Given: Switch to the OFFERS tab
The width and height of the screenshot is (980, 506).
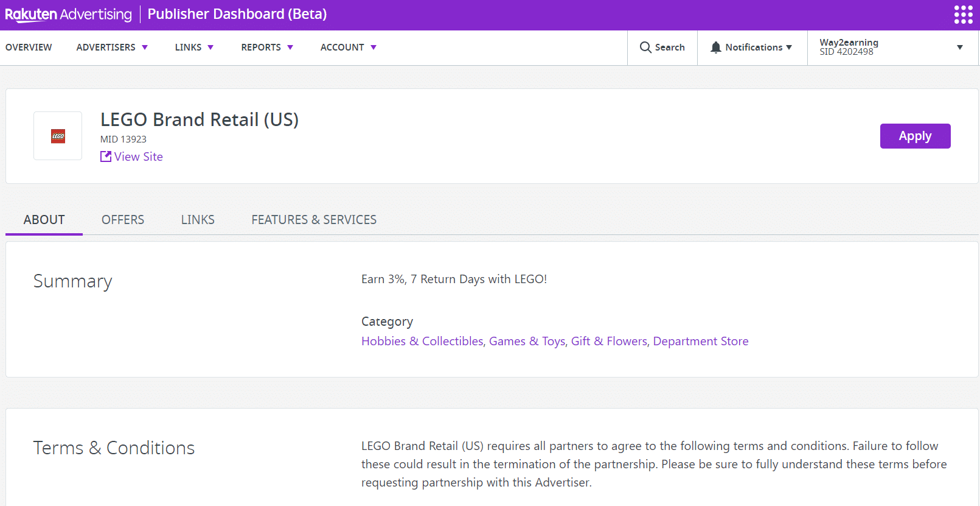Looking at the screenshot, I should click(x=123, y=220).
